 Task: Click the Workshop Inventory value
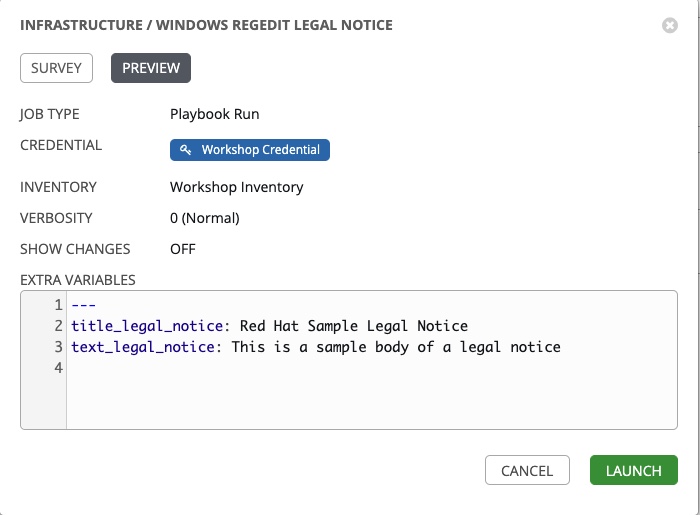coord(237,187)
